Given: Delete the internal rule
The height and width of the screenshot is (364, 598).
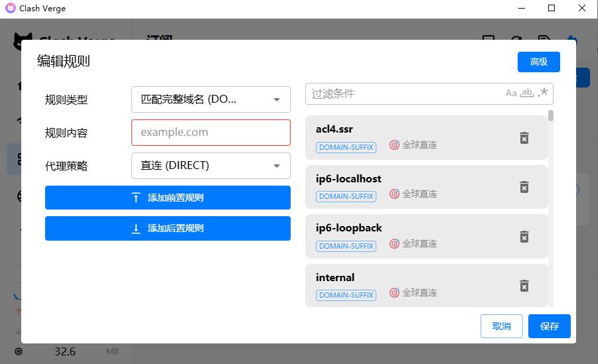Looking at the screenshot, I should click(x=524, y=286).
